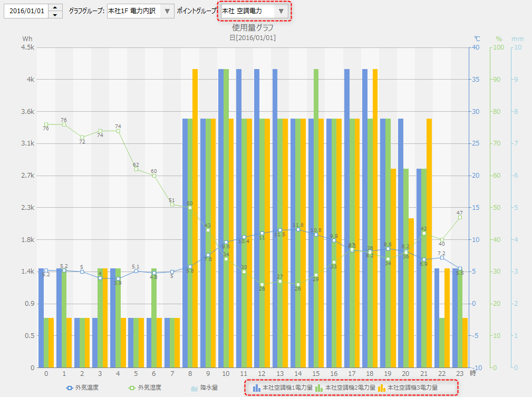The width and height of the screenshot is (532, 397).
Task: Toggle 外気温度 legend entry
Action: pyautogui.click(x=82, y=388)
